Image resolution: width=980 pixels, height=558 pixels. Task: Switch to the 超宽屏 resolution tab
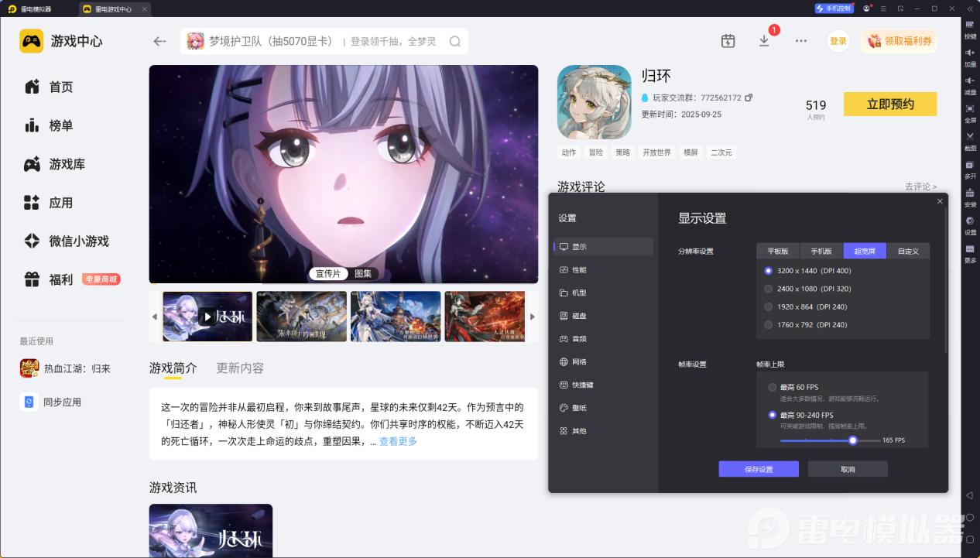[x=865, y=251]
